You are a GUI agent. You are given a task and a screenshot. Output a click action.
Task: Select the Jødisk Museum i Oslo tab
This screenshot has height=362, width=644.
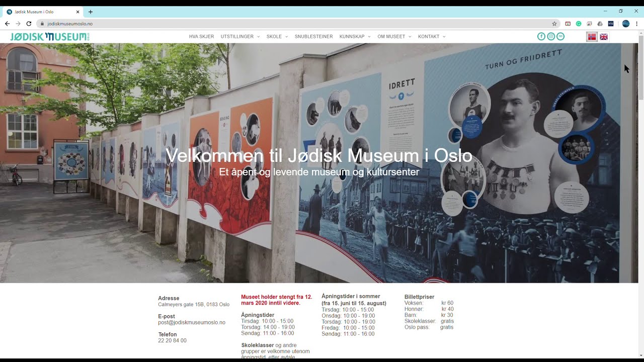pos(42,12)
